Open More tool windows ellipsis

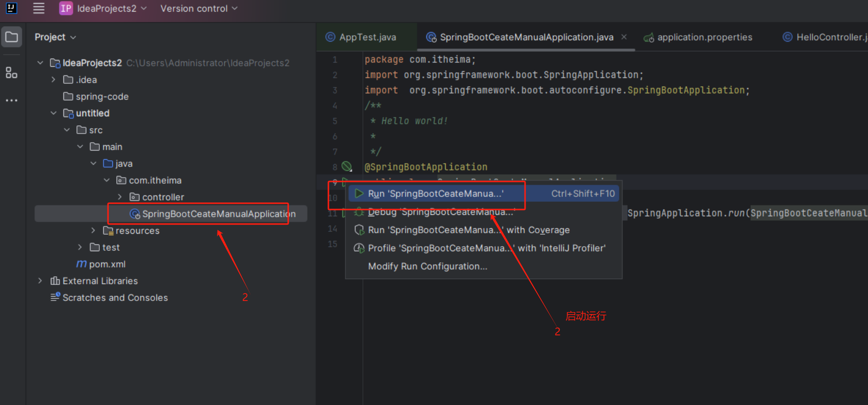pos(12,100)
